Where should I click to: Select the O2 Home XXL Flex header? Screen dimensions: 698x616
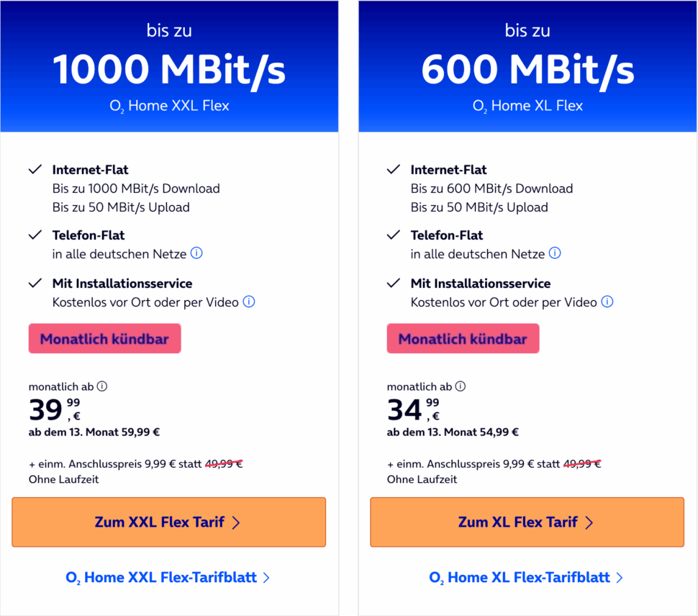point(168,104)
